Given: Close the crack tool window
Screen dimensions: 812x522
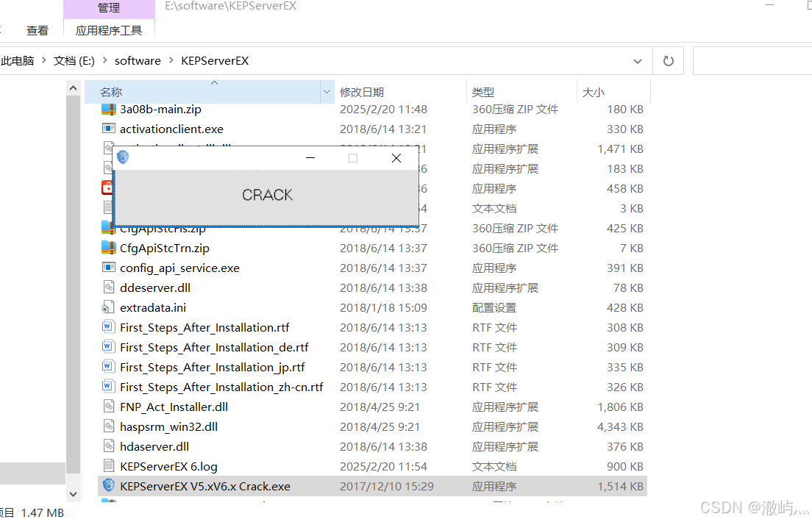Looking at the screenshot, I should tap(396, 158).
